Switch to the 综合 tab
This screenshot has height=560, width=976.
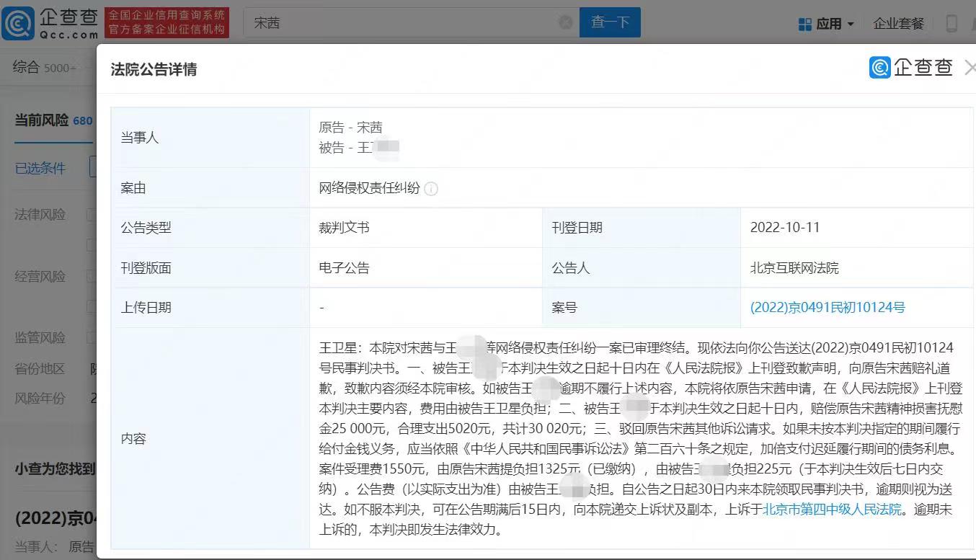[27, 67]
